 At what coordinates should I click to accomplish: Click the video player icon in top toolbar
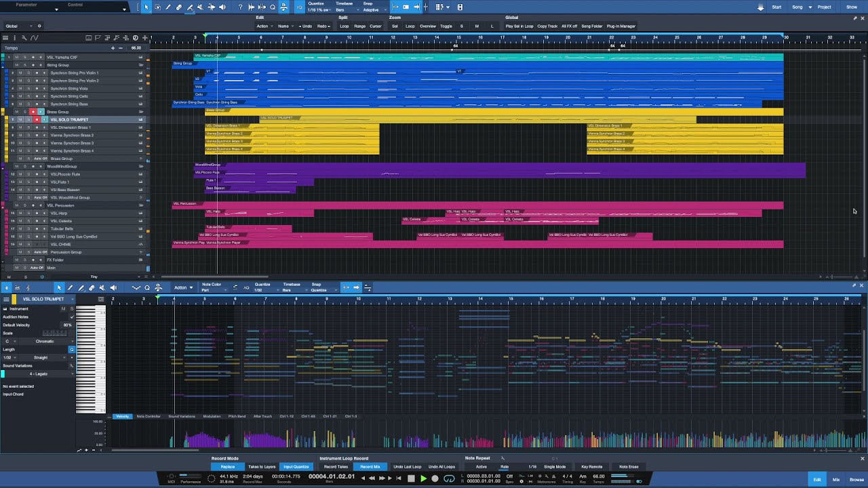click(x=460, y=7)
